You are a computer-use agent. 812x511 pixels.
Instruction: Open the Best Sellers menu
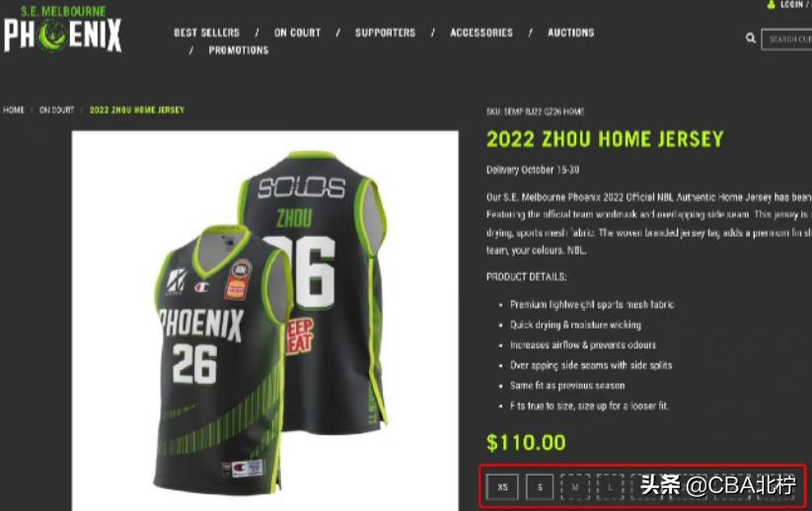tap(206, 33)
